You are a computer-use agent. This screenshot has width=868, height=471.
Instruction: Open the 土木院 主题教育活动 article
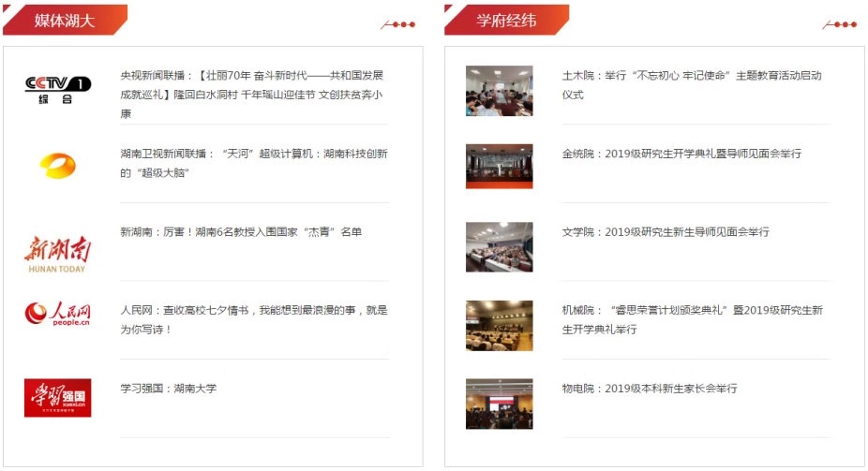click(691, 84)
